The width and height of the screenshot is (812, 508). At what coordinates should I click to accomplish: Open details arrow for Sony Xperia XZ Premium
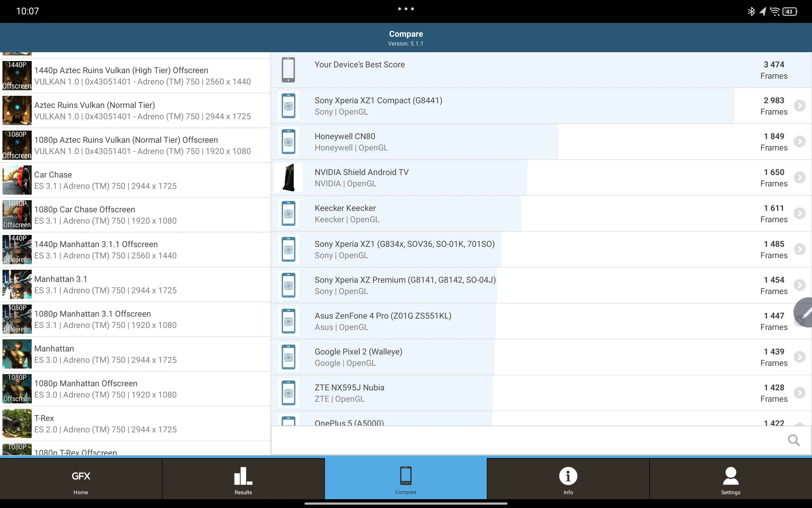799,285
